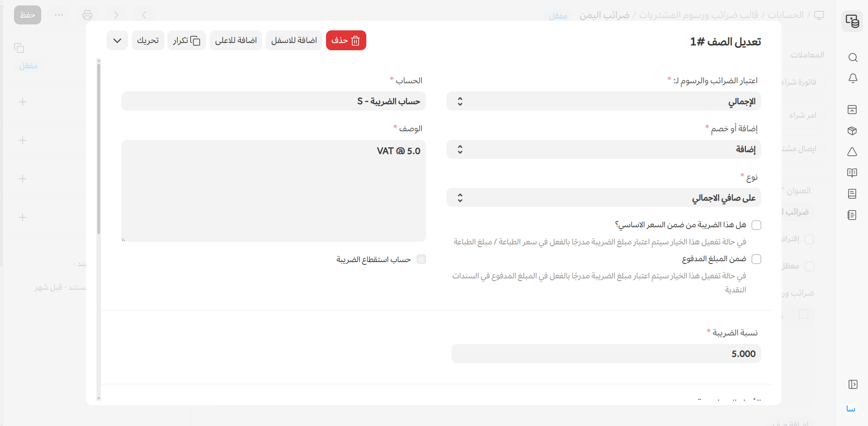This screenshot has height=426, width=868.
Task: Click the red 'حذف' delete button
Action: (x=346, y=40)
